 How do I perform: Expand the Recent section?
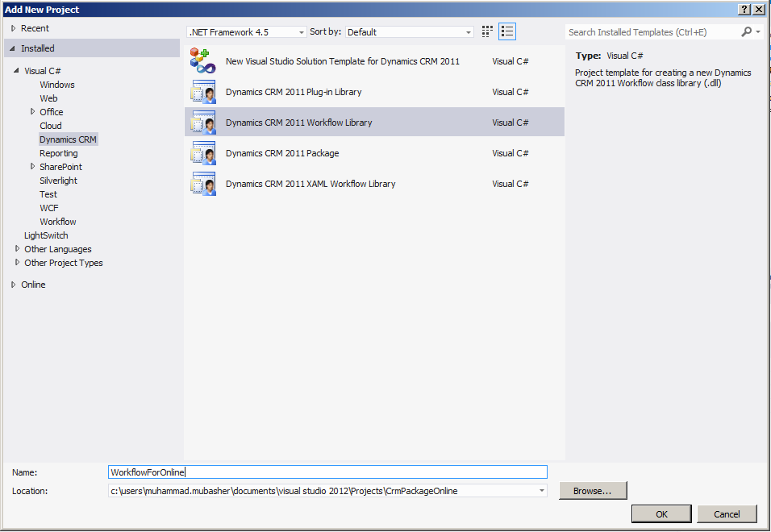point(13,28)
